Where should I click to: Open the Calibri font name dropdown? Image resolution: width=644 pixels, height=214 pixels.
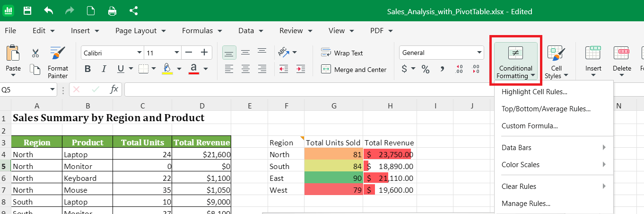click(x=139, y=53)
